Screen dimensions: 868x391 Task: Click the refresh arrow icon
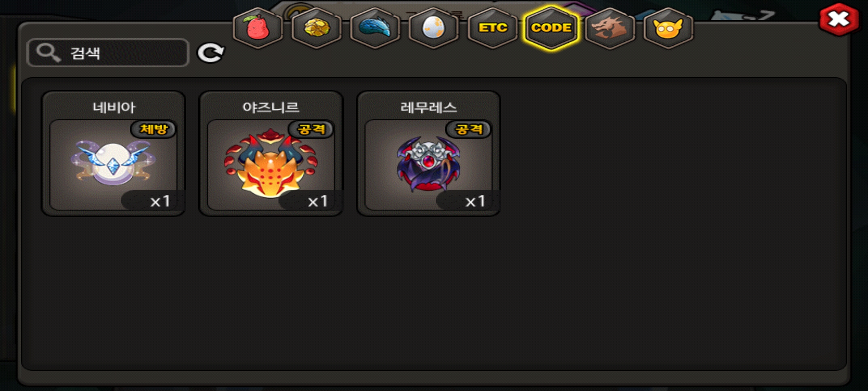(x=211, y=53)
